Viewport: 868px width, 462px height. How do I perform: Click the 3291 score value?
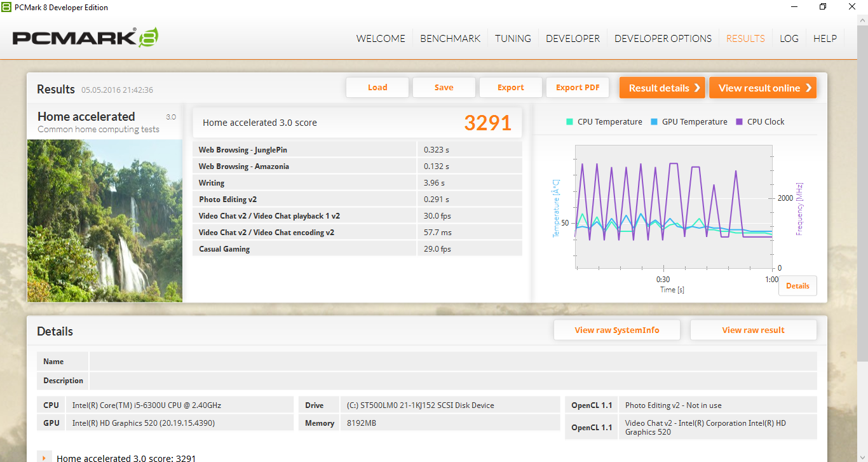click(x=488, y=123)
